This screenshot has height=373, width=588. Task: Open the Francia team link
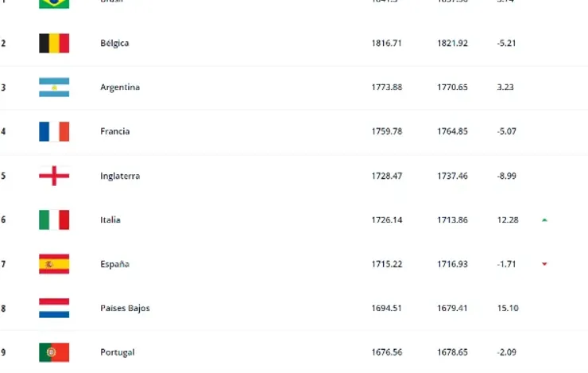[114, 131]
